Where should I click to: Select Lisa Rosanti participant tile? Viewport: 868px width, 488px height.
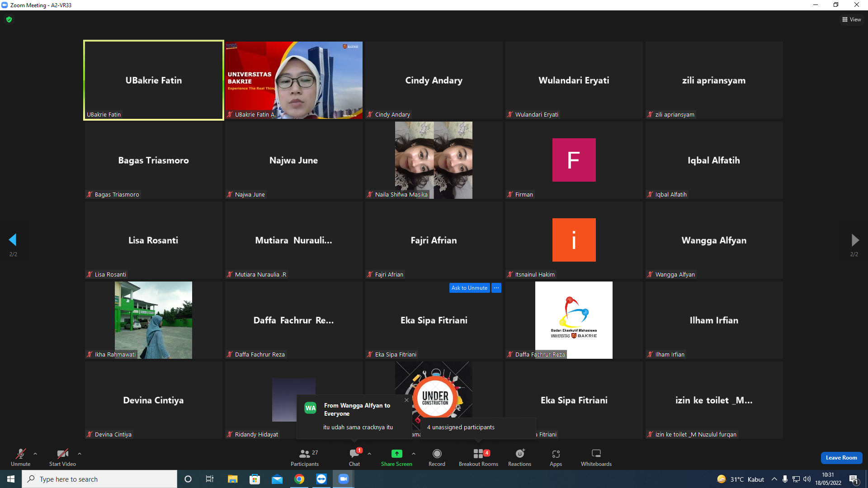(x=153, y=240)
